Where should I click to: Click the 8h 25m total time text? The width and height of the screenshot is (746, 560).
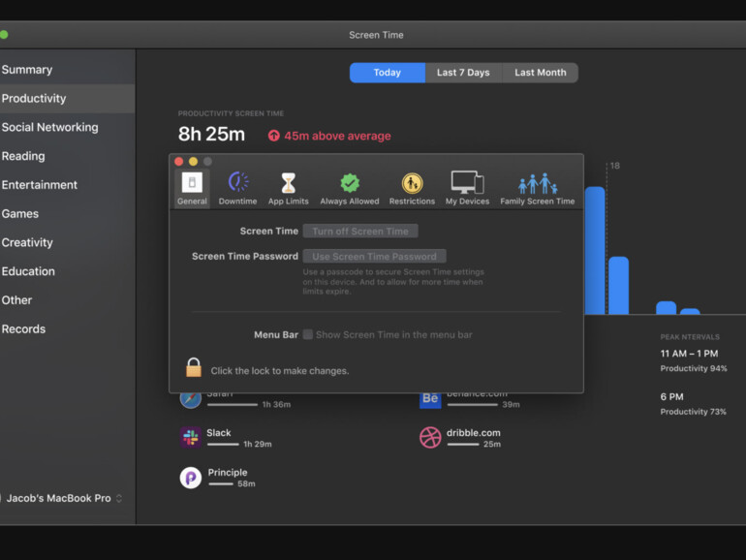point(212,134)
